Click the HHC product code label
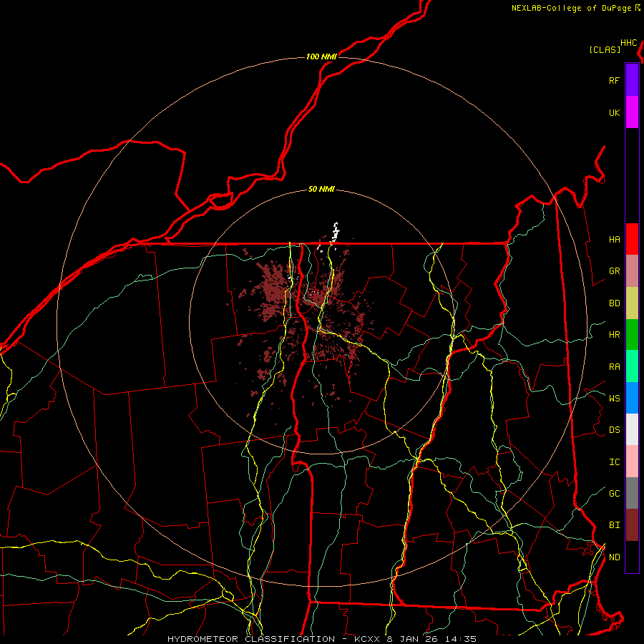Screen dimensions: 644x644 (x=629, y=43)
